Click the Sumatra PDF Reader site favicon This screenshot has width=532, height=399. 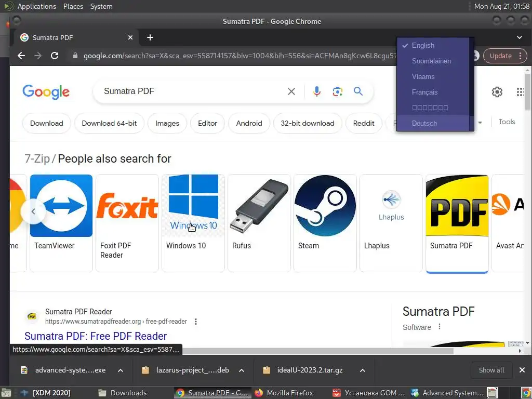click(x=32, y=316)
